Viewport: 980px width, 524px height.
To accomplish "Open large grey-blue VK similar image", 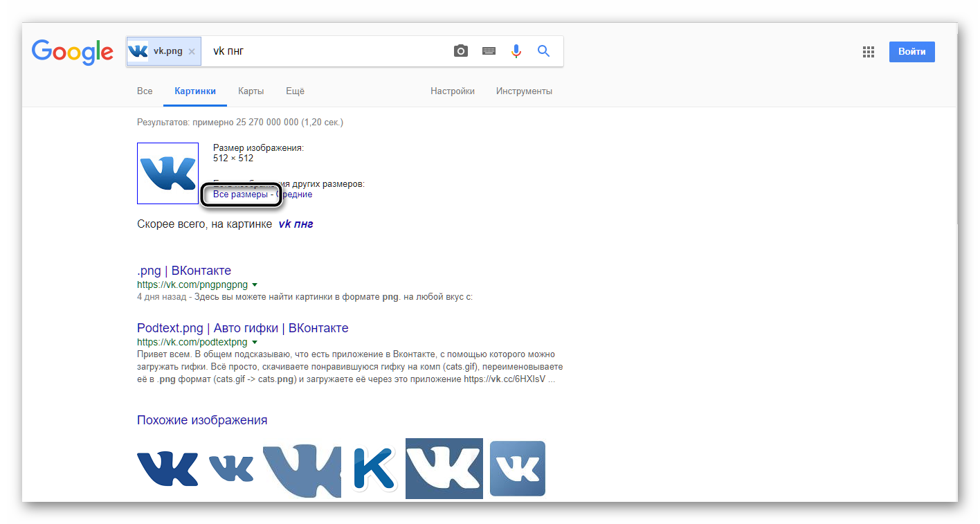I will point(302,471).
